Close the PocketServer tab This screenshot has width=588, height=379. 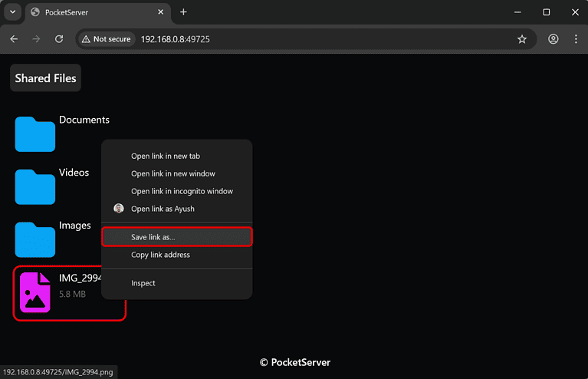tap(160, 12)
